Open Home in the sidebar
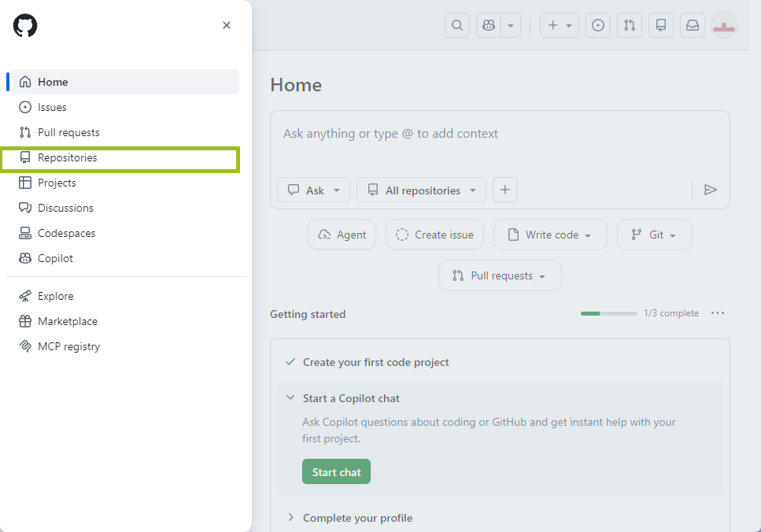Viewport: 761px width, 532px height. point(126,82)
